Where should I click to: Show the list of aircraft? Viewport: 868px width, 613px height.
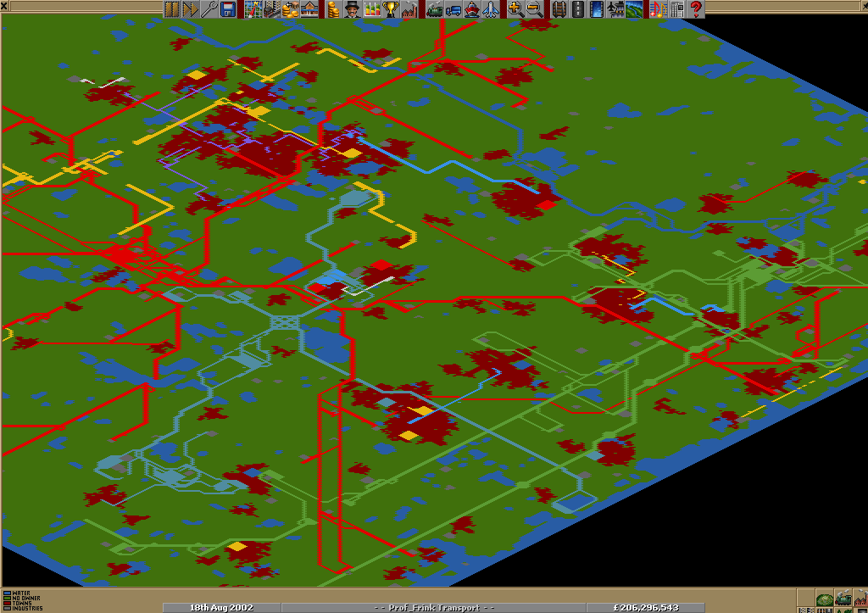491,8
